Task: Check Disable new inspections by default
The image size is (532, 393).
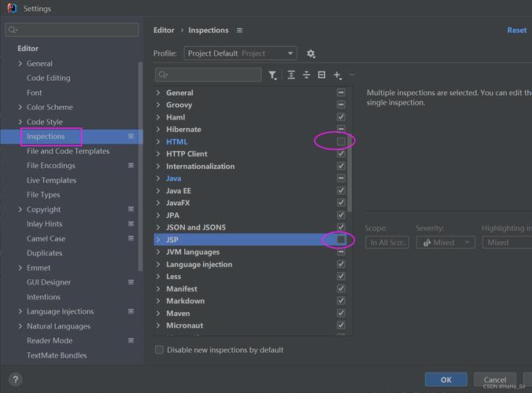Action: [160, 350]
